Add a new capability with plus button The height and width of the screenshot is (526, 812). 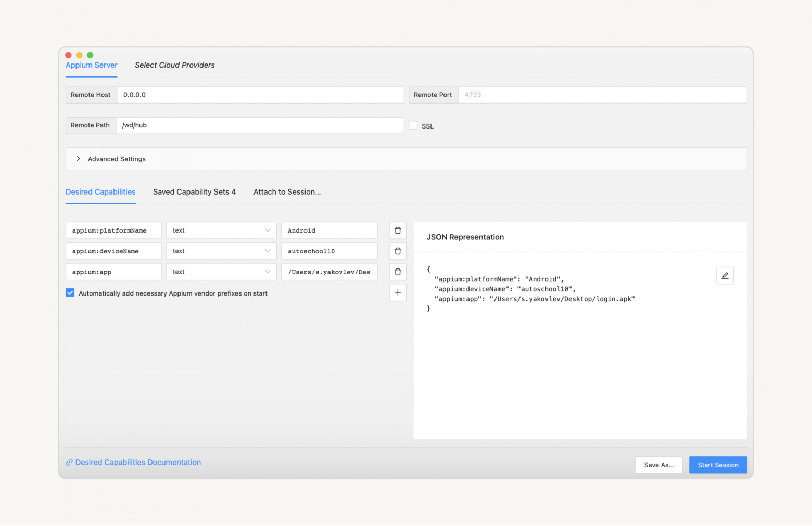pyautogui.click(x=398, y=292)
